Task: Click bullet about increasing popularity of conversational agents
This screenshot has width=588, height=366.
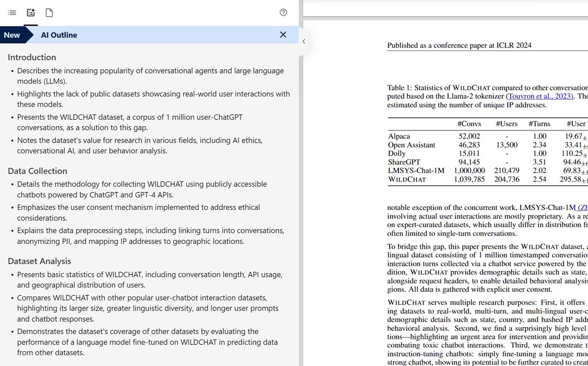Action: tap(150, 76)
